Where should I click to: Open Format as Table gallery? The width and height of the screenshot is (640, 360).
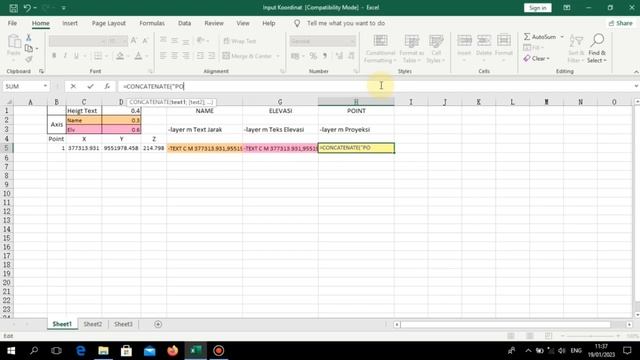411,49
